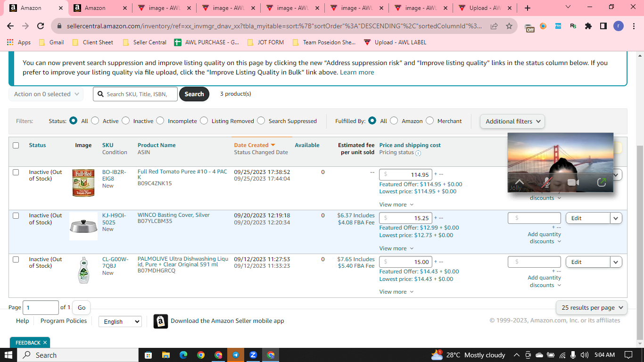This screenshot has width=644, height=362.
Task: Open the Edit dropdown arrow for WINCO row
Action: 616,218
